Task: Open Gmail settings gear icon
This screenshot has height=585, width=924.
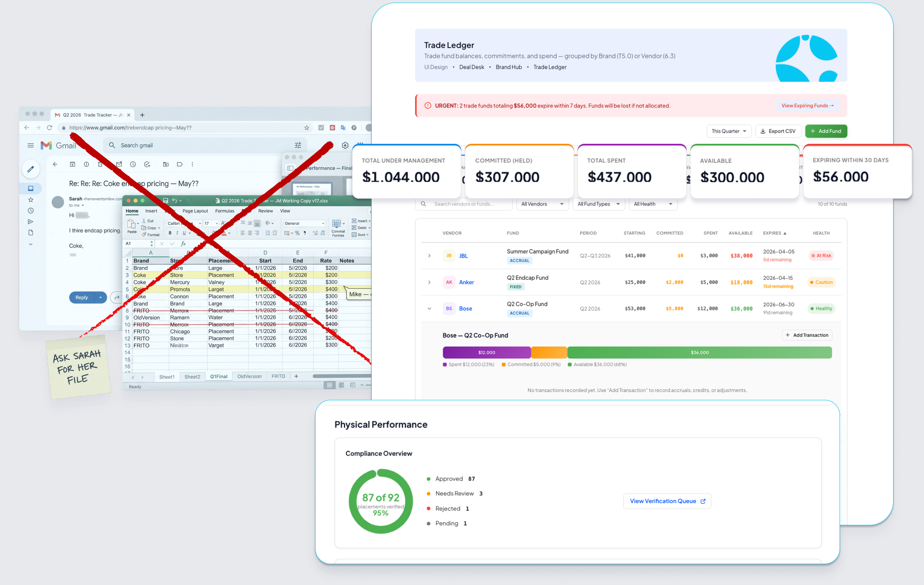Action: pyautogui.click(x=345, y=145)
